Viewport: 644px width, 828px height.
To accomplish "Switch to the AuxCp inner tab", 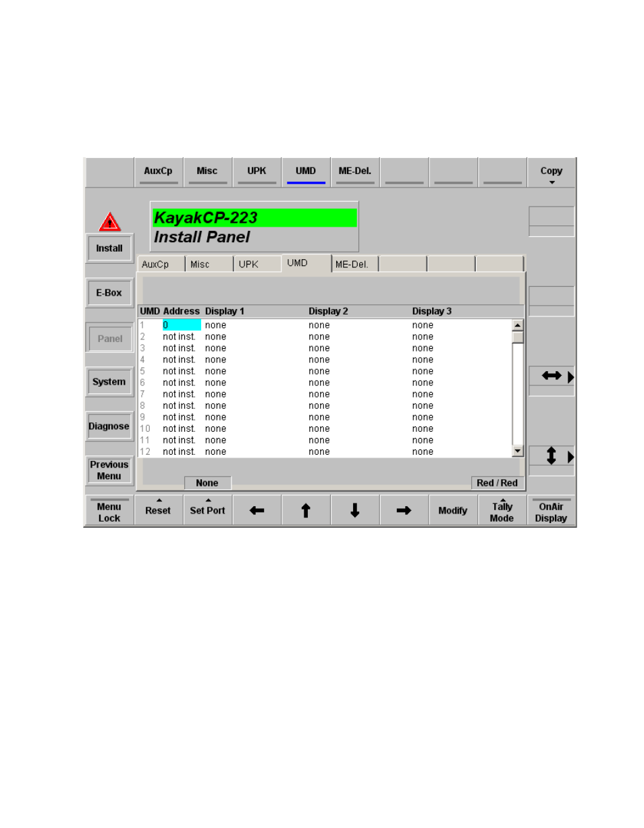I will point(161,265).
